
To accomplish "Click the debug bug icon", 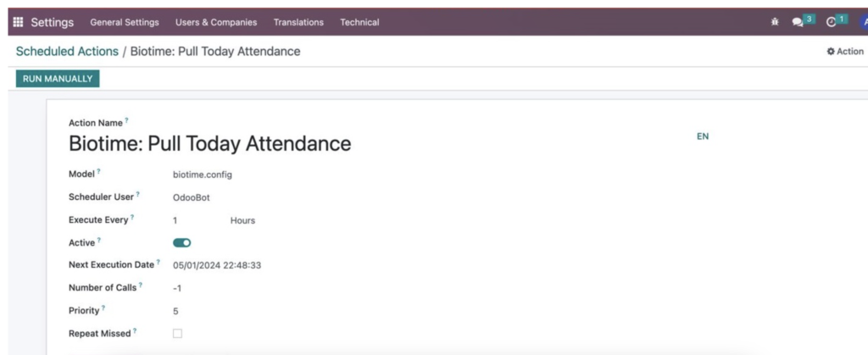I will (x=775, y=22).
